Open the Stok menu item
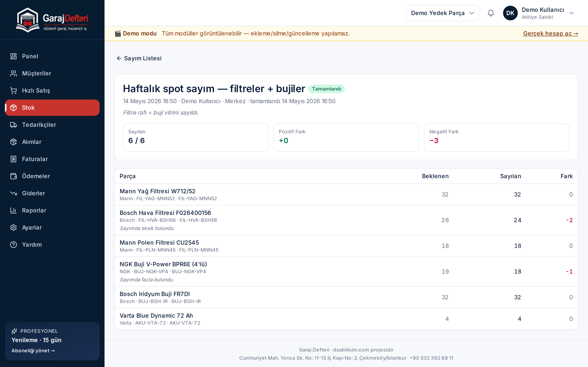The height and width of the screenshot is (367, 588). (x=52, y=107)
